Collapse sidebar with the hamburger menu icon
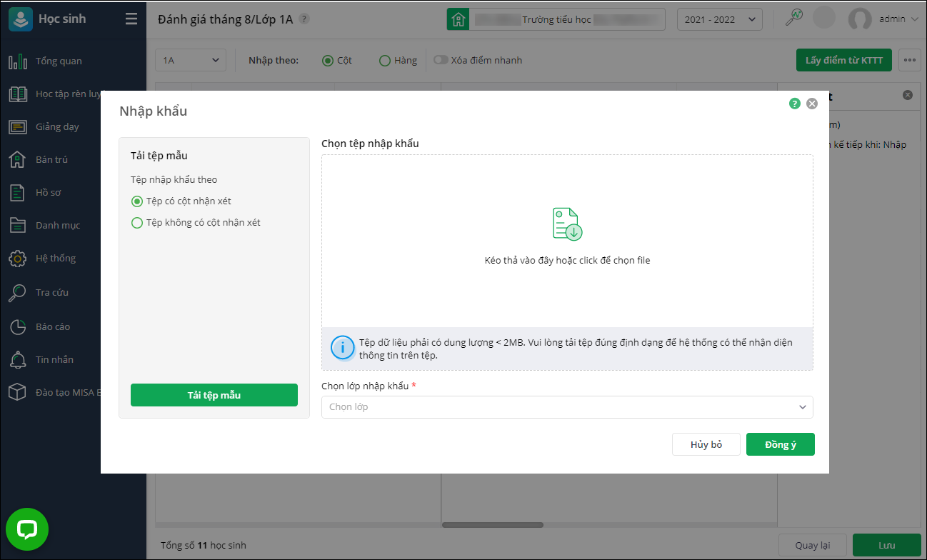The image size is (927, 560). pos(131,19)
